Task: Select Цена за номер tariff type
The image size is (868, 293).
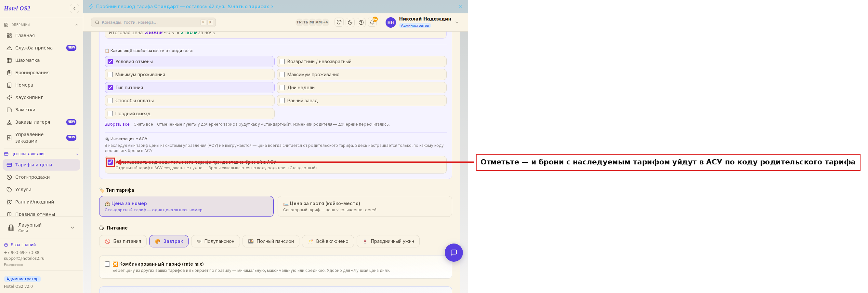Action: point(186,206)
